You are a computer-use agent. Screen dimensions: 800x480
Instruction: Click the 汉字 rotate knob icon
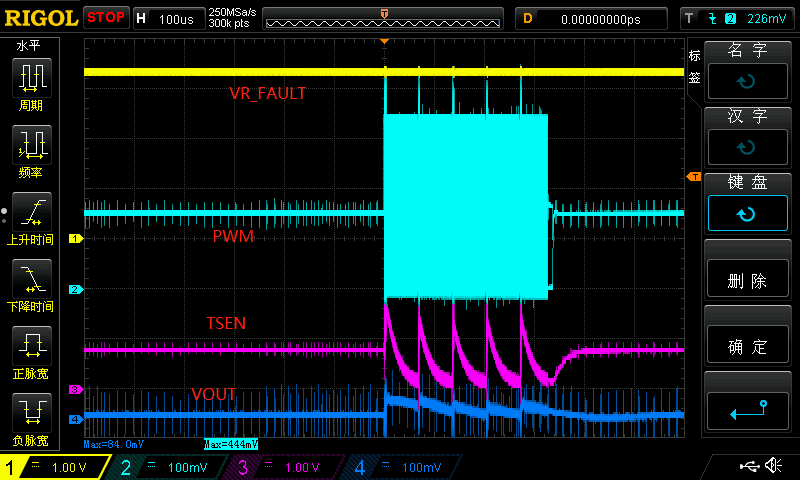pos(747,147)
